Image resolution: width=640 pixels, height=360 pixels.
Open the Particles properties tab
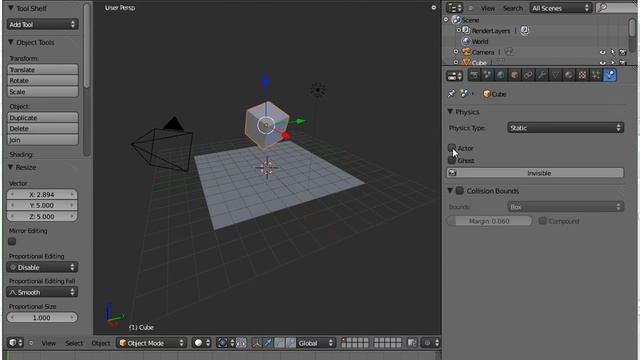[596, 75]
